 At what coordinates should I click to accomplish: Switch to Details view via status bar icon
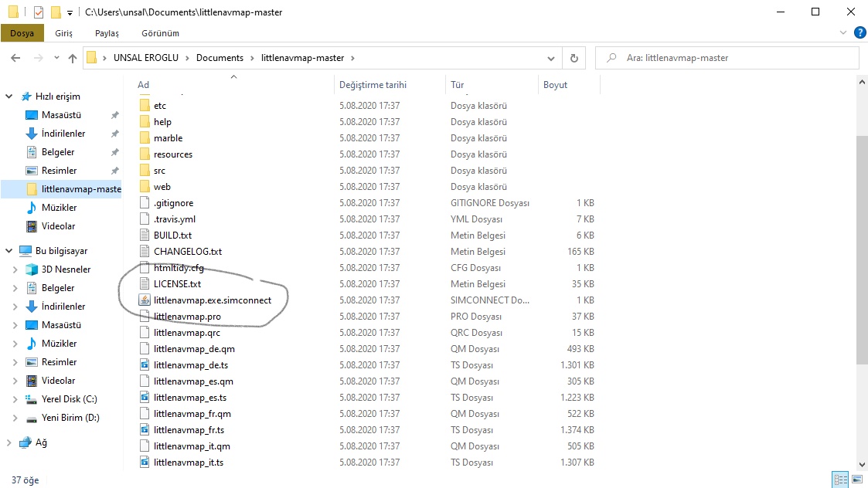coord(840,480)
